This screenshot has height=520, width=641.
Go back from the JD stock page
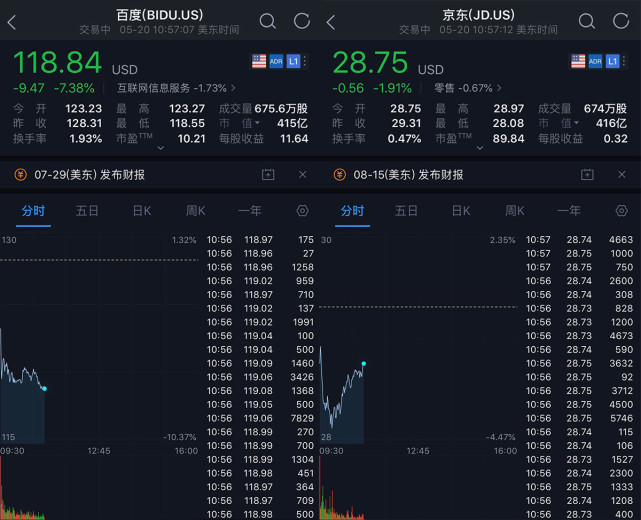coord(331,22)
